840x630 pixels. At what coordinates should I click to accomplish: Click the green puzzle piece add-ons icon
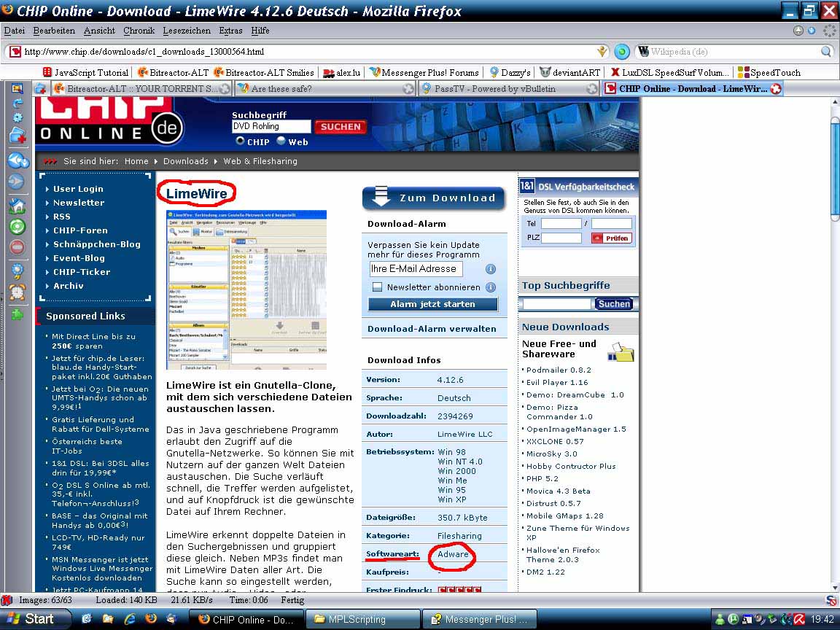(x=16, y=315)
